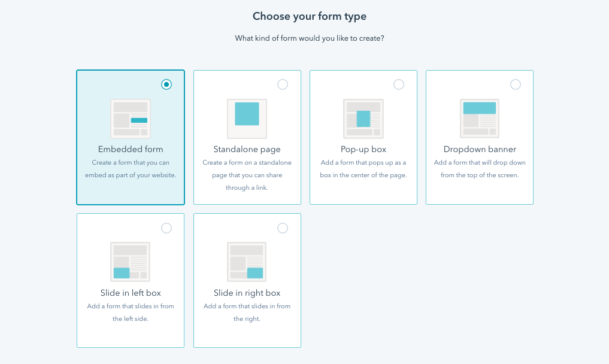Screen dimensions: 609x364
Task: Click the Slide in left box thumbnail
Action: tap(130, 262)
